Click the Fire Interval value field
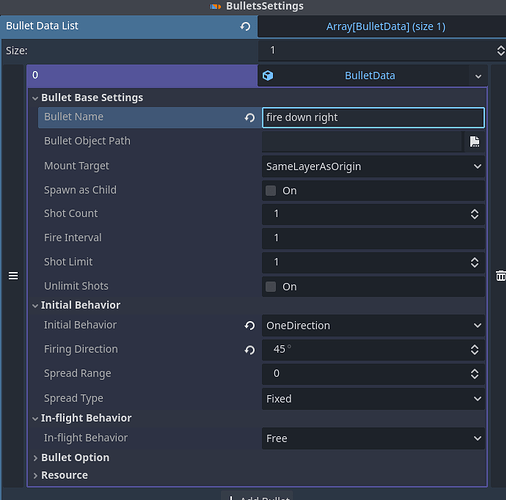The image size is (506, 500). 373,238
